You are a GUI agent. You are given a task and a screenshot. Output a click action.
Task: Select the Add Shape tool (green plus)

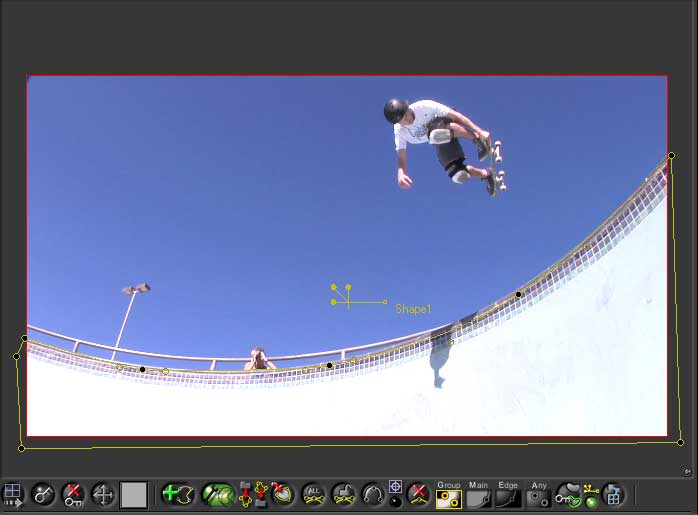178,495
